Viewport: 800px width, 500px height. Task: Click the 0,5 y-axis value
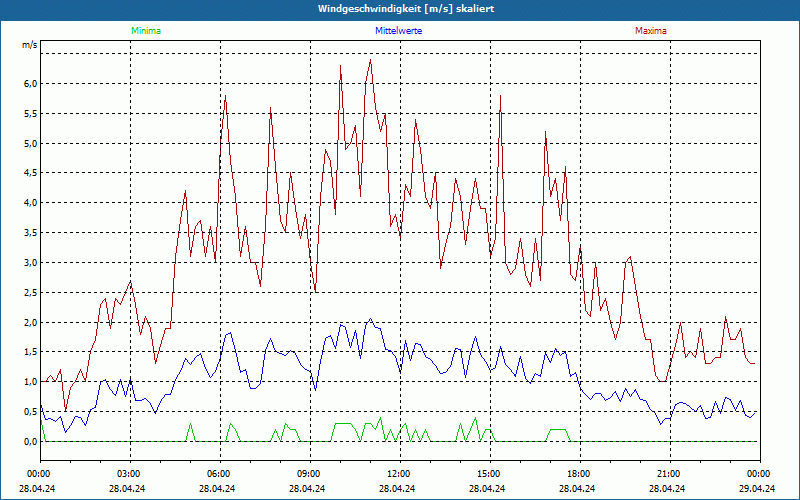(x=32, y=412)
